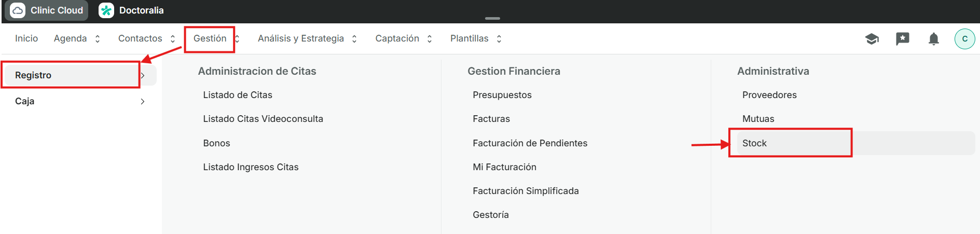Open the notifications bell
The width and height of the screenshot is (980, 234).
pyautogui.click(x=934, y=39)
